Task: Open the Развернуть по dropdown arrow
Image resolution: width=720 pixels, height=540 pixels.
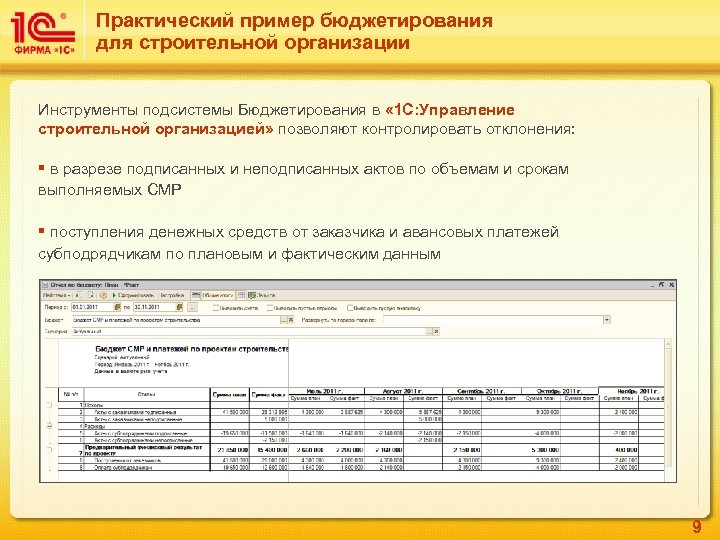Action: (x=607, y=320)
